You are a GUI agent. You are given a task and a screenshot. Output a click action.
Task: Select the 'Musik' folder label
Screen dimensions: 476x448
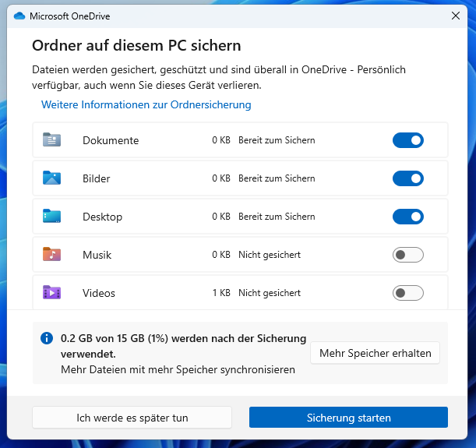tap(97, 255)
